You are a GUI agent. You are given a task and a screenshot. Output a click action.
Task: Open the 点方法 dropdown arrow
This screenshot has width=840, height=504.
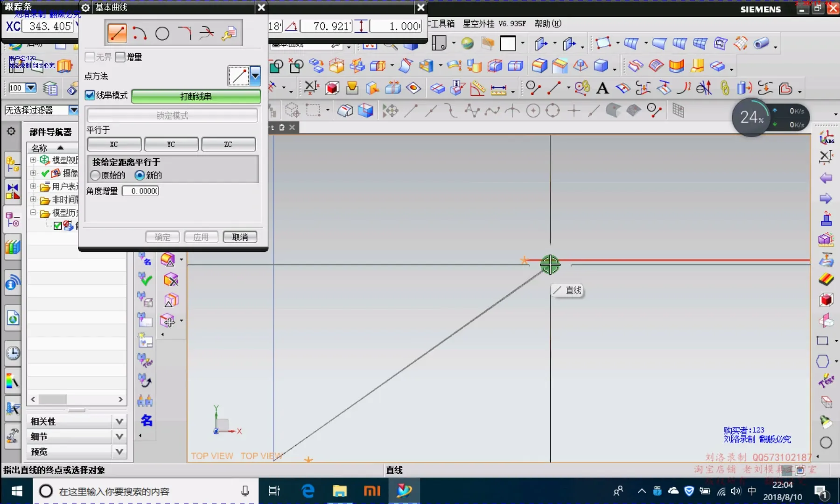[255, 76]
